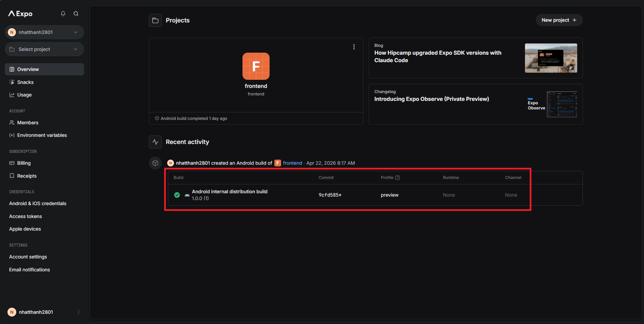Click the Hipcamp blog thumbnail image
The height and width of the screenshot is (324, 644).
click(x=551, y=58)
